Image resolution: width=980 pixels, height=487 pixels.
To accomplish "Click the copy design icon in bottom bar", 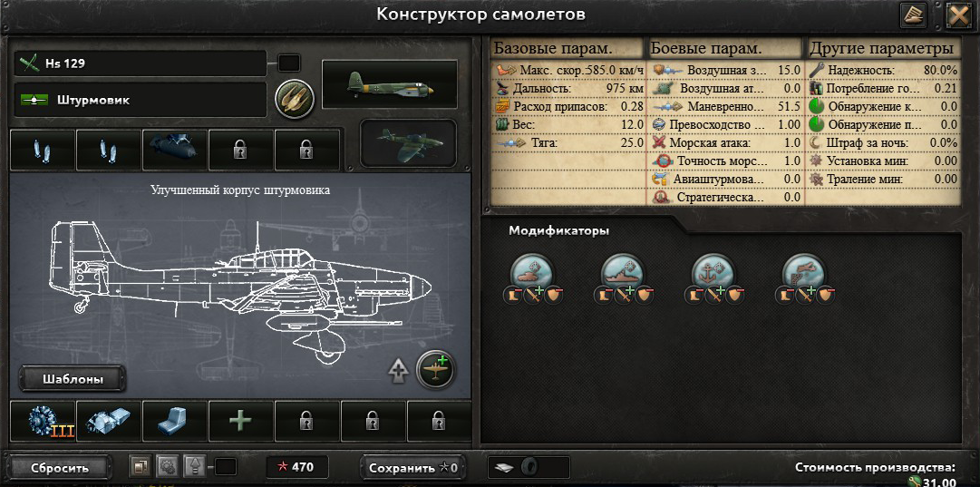I will [x=140, y=466].
